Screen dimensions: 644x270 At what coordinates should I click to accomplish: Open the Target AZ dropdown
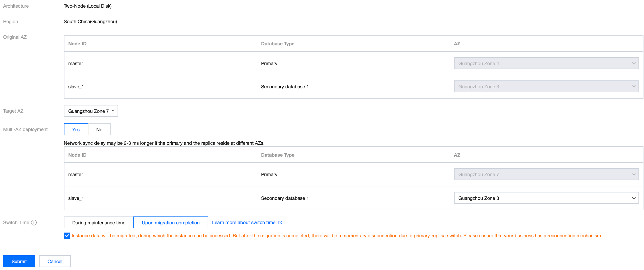91,111
